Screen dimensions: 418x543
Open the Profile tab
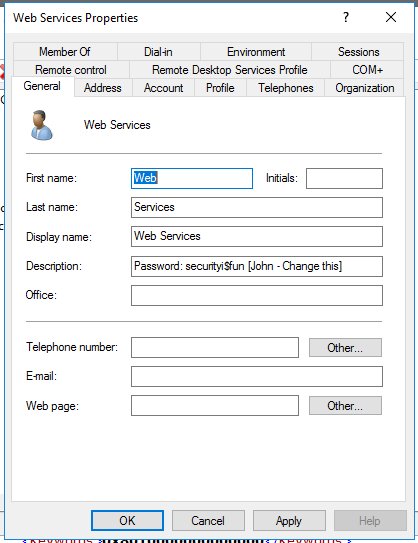pyautogui.click(x=220, y=88)
